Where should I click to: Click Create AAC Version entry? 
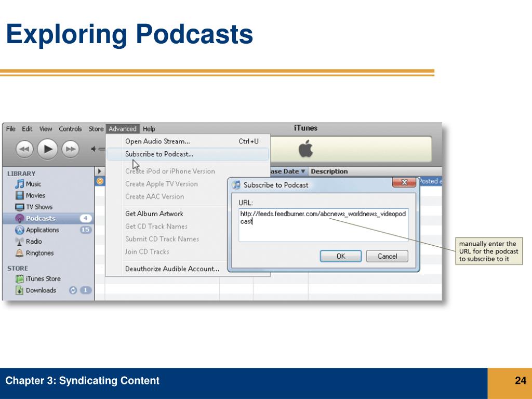pyautogui.click(x=155, y=196)
